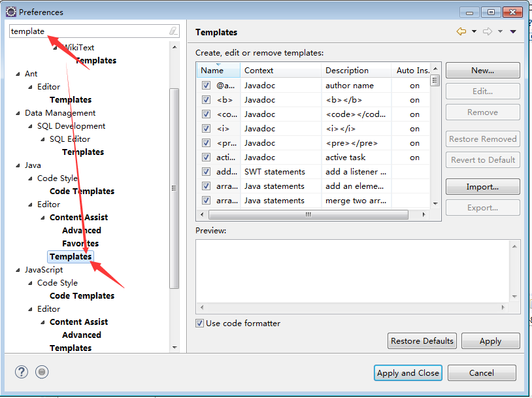Screen dimensions: 532x398
Task: Click Apply and Close button
Action: coord(408,373)
